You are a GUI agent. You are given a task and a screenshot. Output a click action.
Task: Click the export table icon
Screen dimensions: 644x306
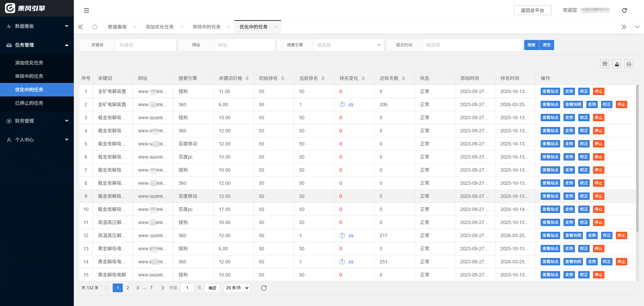tap(617, 64)
